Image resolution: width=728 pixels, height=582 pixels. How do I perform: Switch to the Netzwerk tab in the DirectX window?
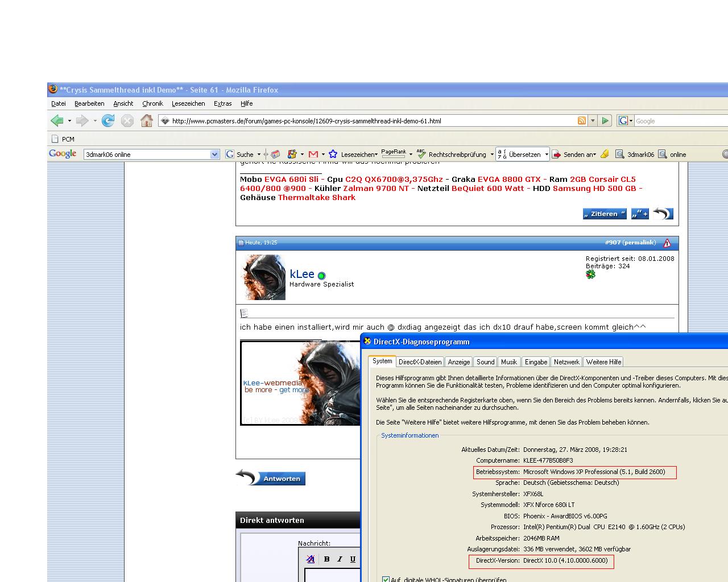click(x=566, y=362)
